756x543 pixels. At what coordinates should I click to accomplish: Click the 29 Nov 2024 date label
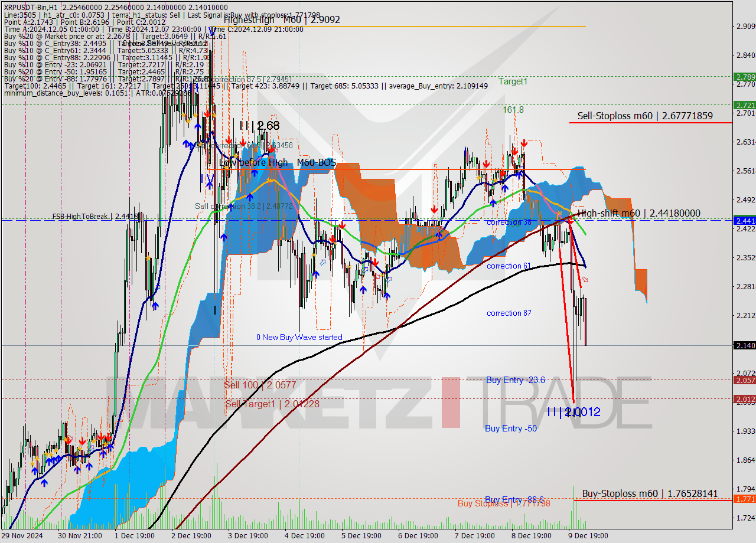[x=21, y=536]
